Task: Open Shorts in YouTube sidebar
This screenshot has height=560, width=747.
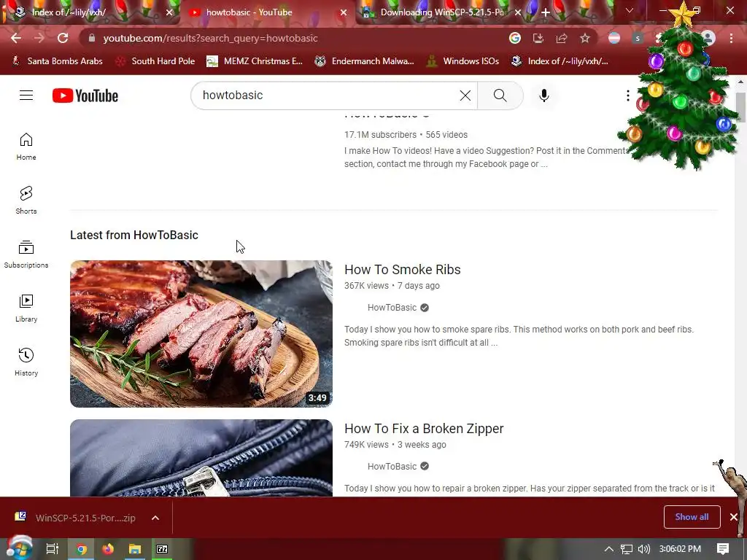Action: click(x=26, y=200)
